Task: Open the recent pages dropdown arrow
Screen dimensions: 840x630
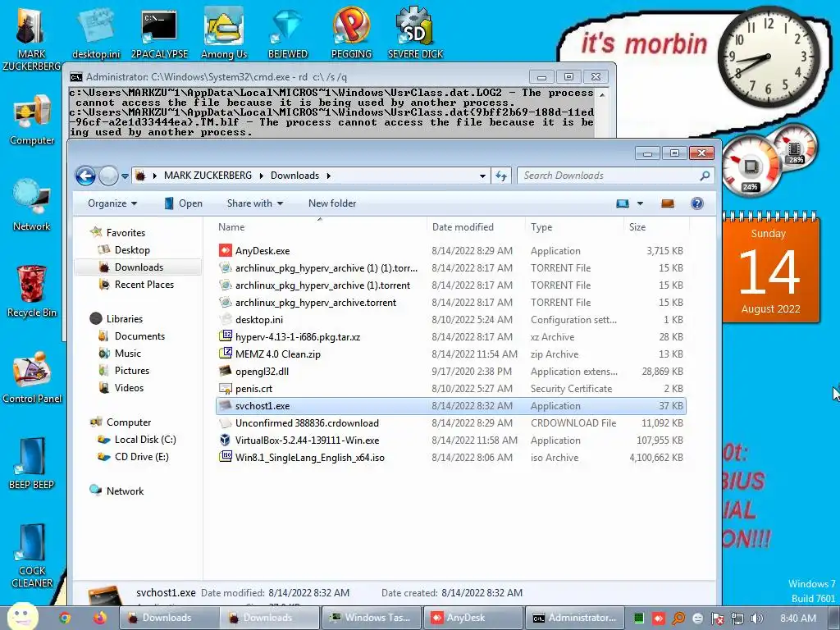Action: click(125, 176)
